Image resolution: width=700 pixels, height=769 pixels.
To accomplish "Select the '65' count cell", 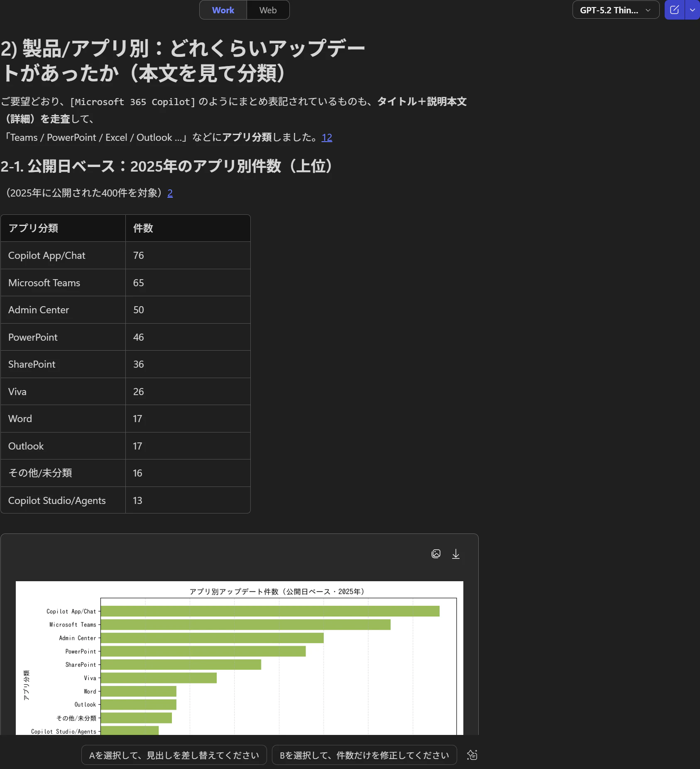I will 188,283.
